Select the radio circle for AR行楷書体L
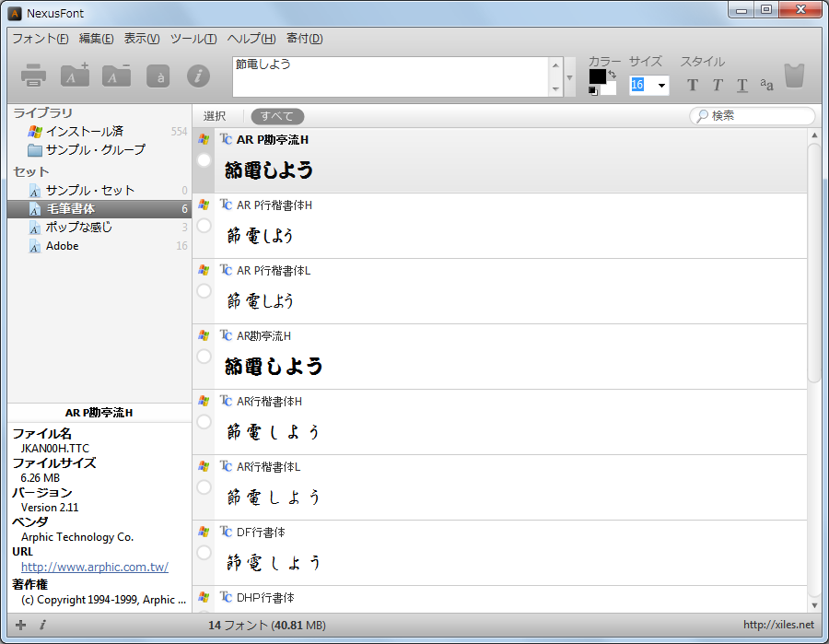 (x=204, y=487)
